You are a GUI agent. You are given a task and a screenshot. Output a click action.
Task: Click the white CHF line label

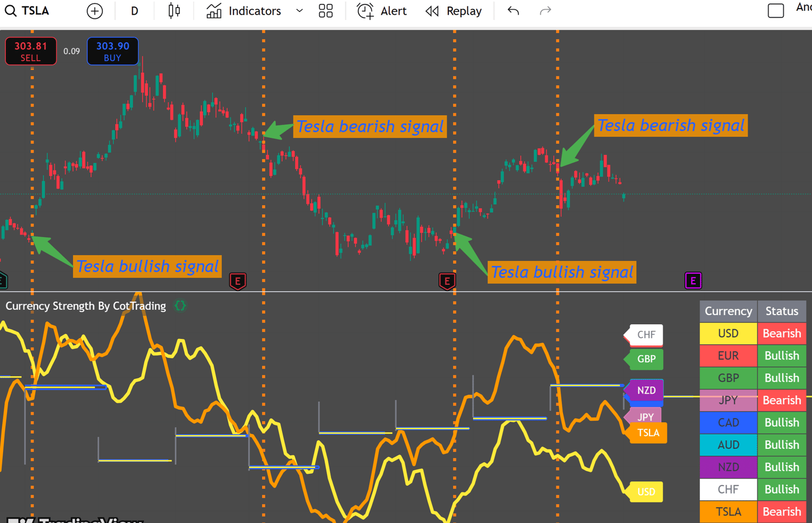644,335
